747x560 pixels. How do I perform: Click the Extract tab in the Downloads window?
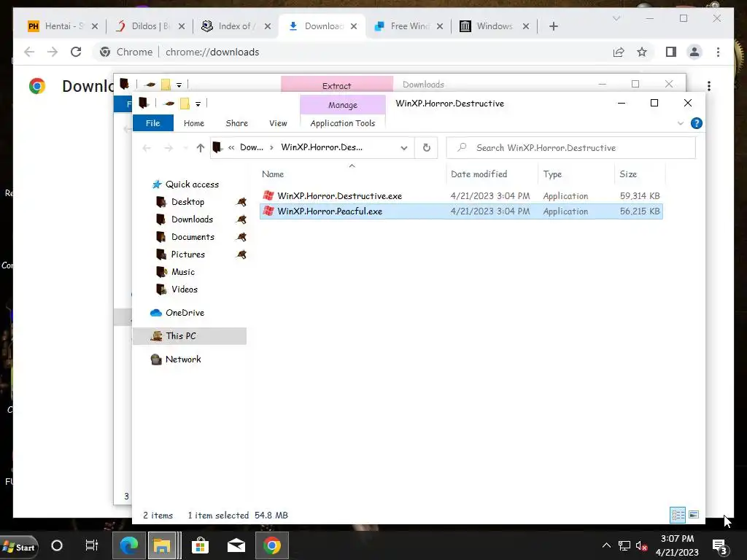click(x=336, y=85)
